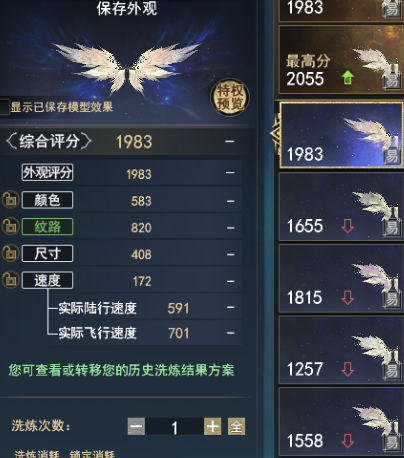Screen dimensions: 404x458
Task: Click the red down arrow beside 1257
Action: pos(348,369)
